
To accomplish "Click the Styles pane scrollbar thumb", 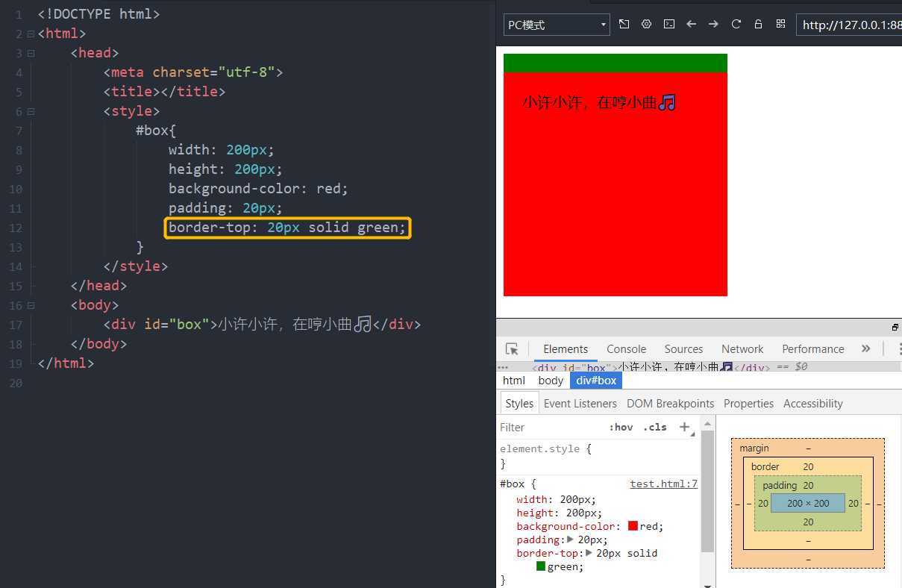I will click(x=707, y=490).
